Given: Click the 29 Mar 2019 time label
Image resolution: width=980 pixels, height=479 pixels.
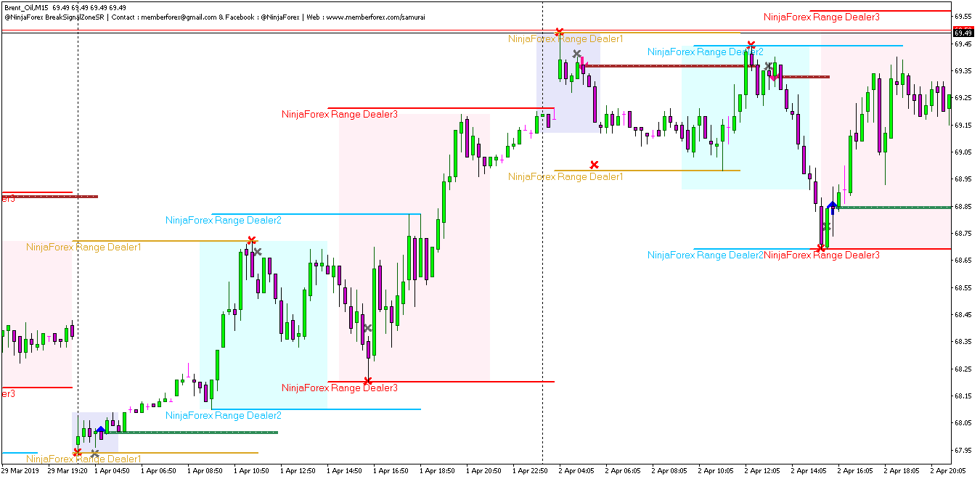Looking at the screenshot, I should coord(20,470).
